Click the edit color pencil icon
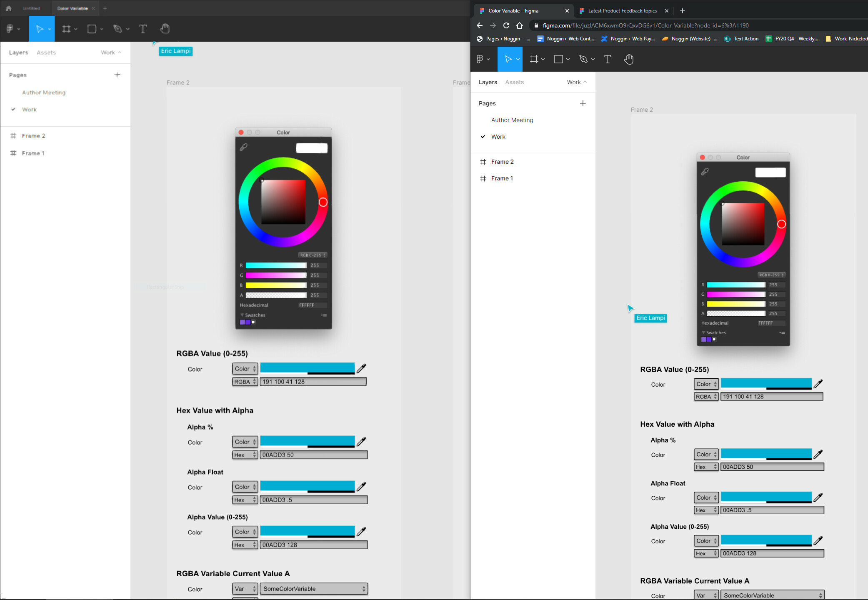The height and width of the screenshot is (600, 868). coord(361,369)
